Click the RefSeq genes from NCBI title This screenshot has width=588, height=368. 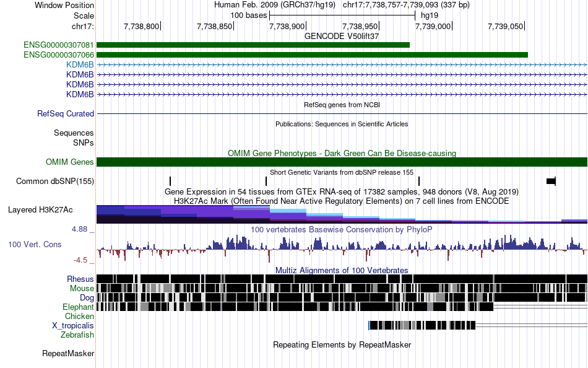point(342,105)
